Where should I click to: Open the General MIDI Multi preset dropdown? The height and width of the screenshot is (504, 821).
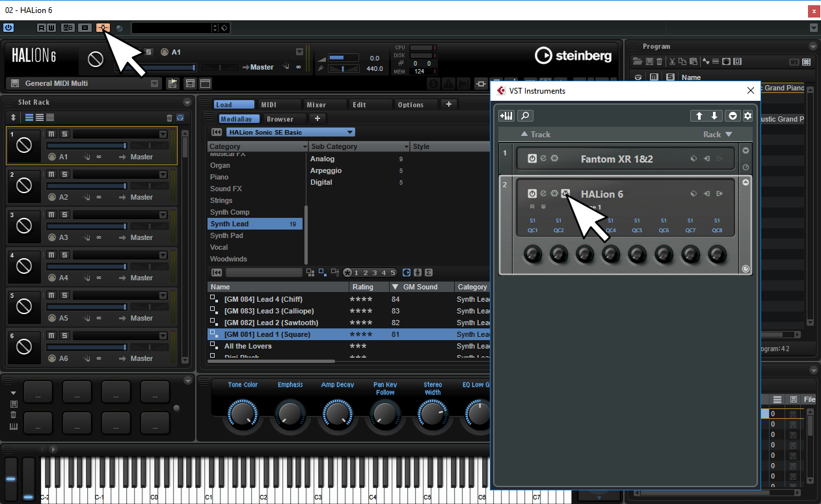(x=154, y=83)
